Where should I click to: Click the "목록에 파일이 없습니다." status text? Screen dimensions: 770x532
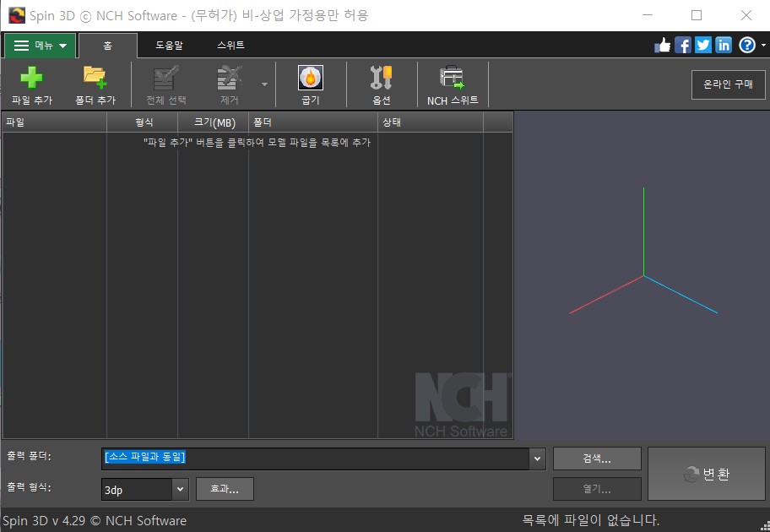590,519
